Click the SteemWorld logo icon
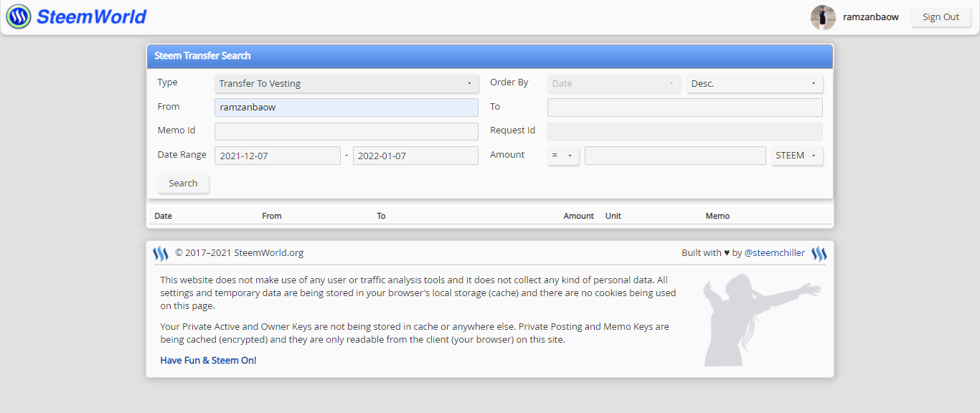This screenshot has height=413, width=980. (19, 16)
